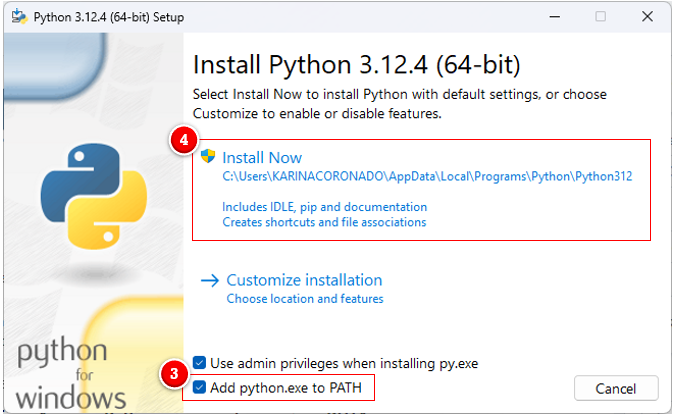Viewport: 674px width, 416px height.
Task: Minimize the Python Setup window
Action: 555,17
